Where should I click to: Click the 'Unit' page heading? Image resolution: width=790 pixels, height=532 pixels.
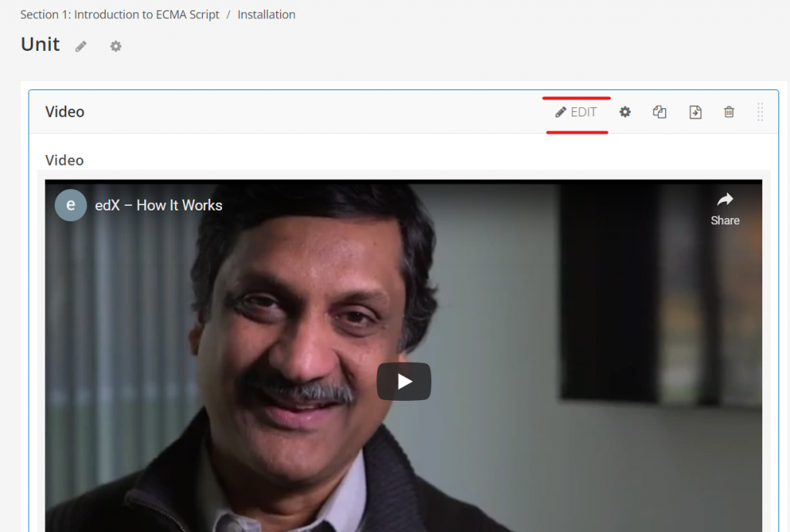point(40,44)
